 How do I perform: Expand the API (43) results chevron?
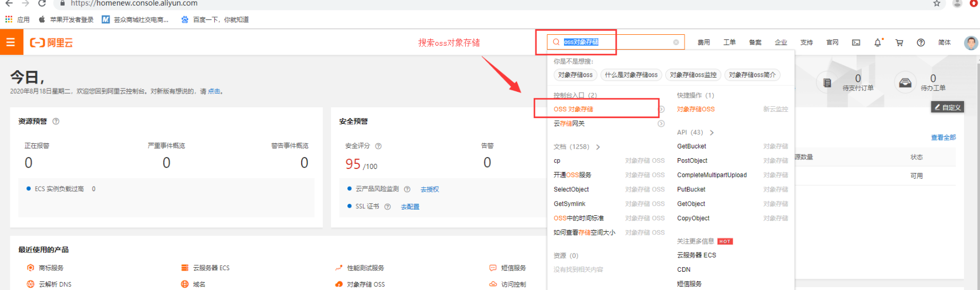pos(711,132)
